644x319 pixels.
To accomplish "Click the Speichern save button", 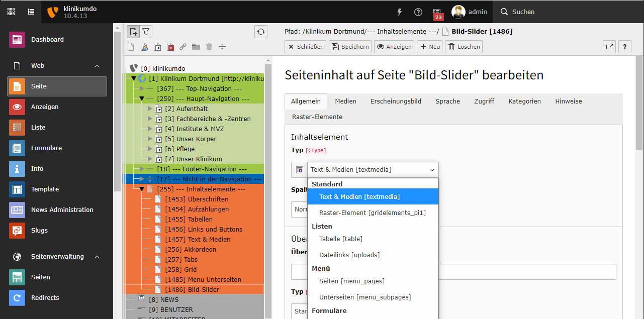I will 350,47.
